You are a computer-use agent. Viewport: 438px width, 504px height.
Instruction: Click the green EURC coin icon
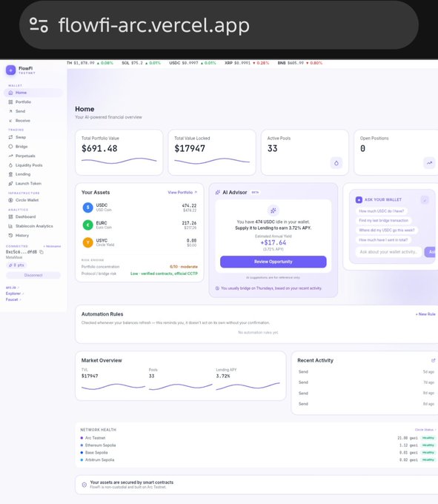coord(87,225)
